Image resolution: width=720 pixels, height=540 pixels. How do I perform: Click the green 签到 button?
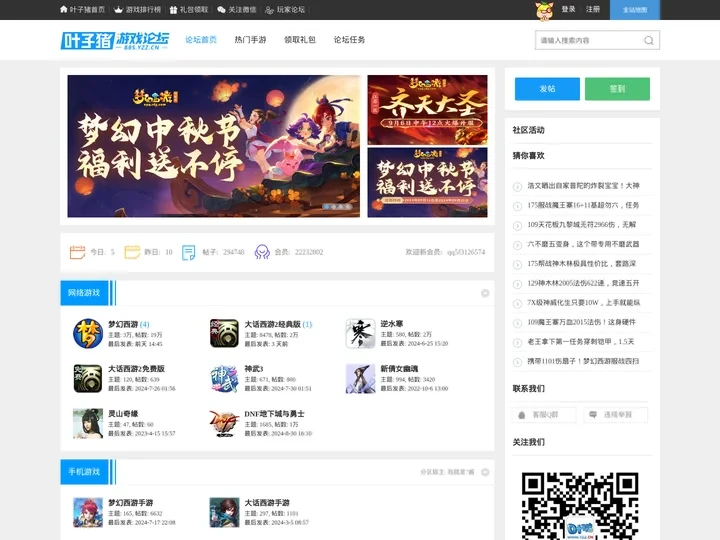tap(617, 89)
